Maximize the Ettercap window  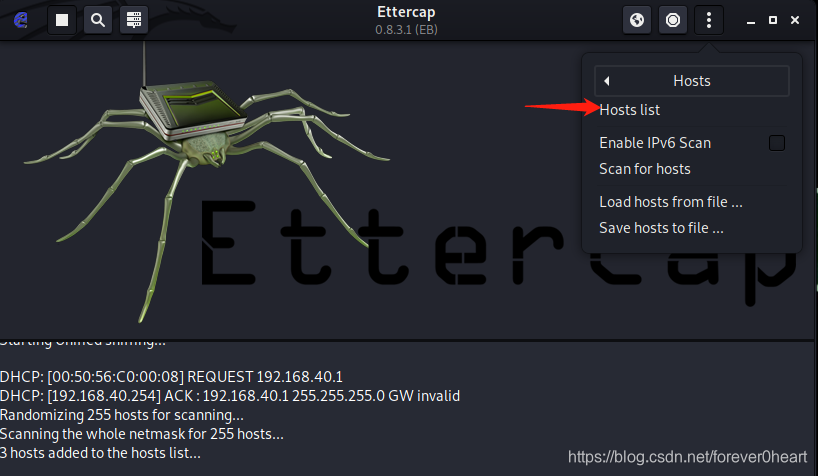coord(773,20)
